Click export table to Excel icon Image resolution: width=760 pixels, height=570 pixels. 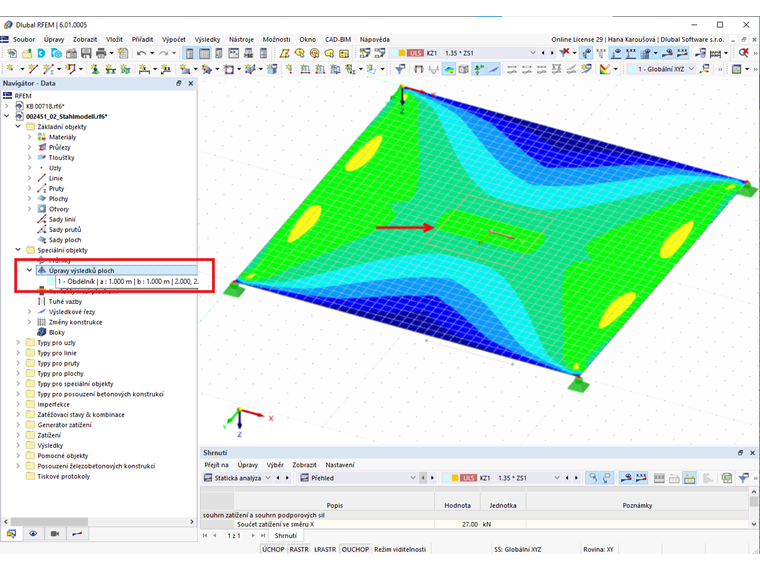pos(727,478)
